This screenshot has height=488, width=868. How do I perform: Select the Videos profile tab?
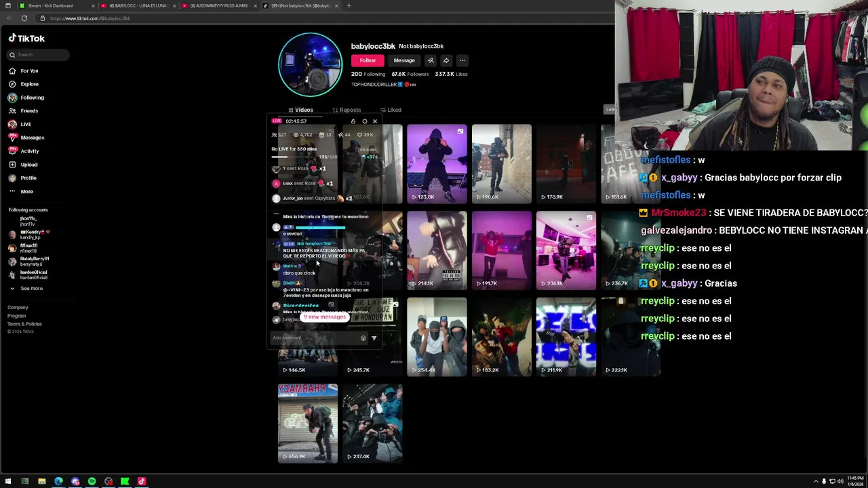(300, 110)
